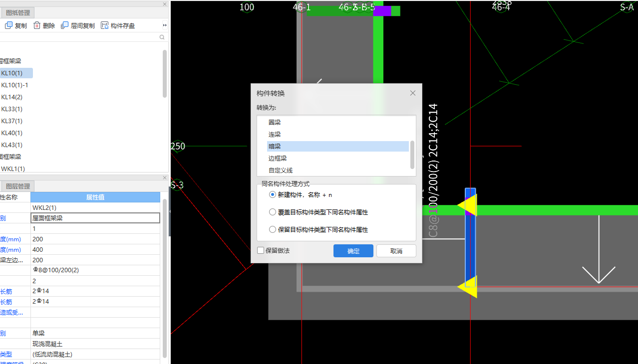Click the purple block on the top green beam
This screenshot has height=364, width=638.
pyautogui.click(x=382, y=11)
